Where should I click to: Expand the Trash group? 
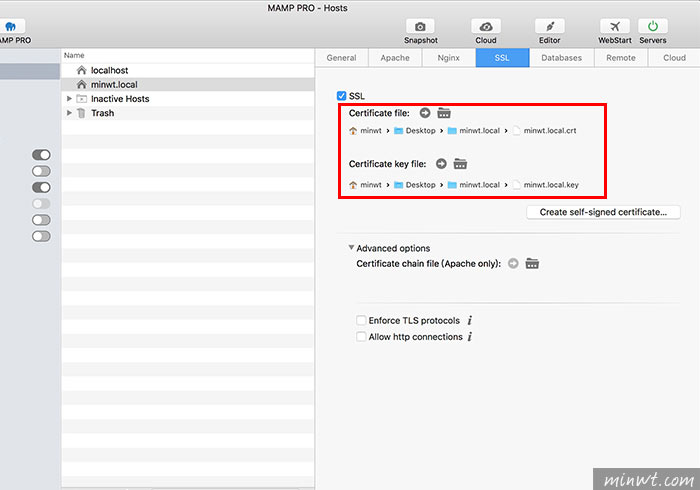pos(69,113)
